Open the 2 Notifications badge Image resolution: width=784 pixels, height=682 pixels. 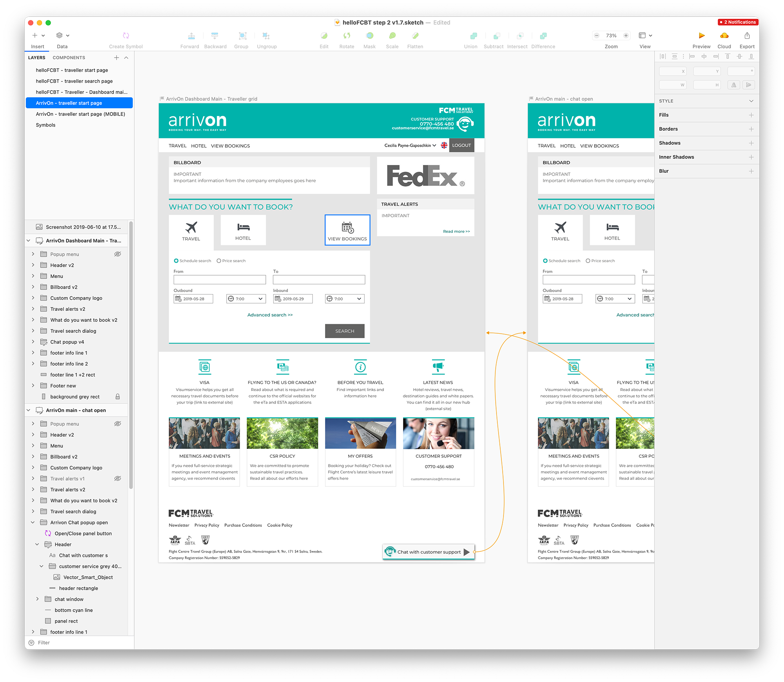point(738,22)
